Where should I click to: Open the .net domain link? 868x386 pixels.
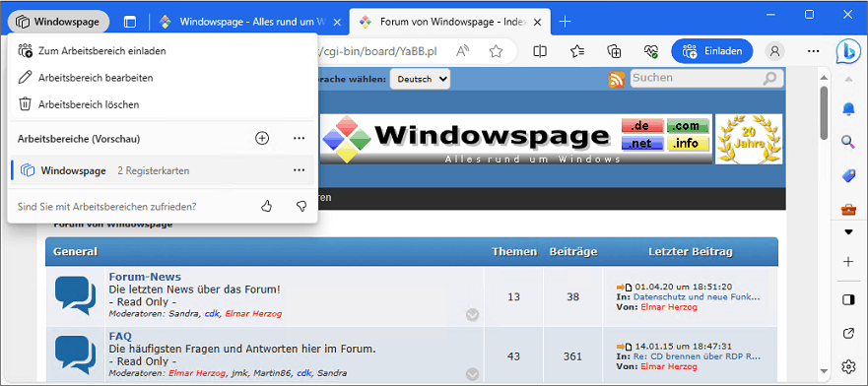point(641,144)
